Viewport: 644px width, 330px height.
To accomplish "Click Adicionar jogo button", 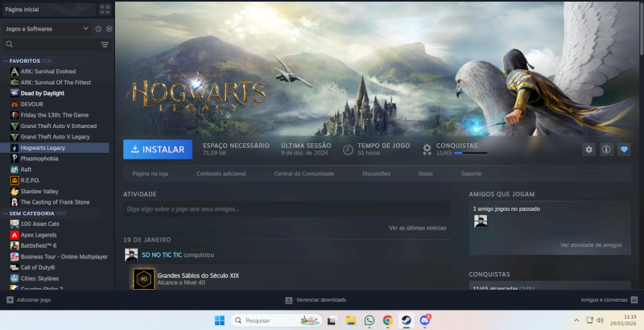I will [x=29, y=300].
